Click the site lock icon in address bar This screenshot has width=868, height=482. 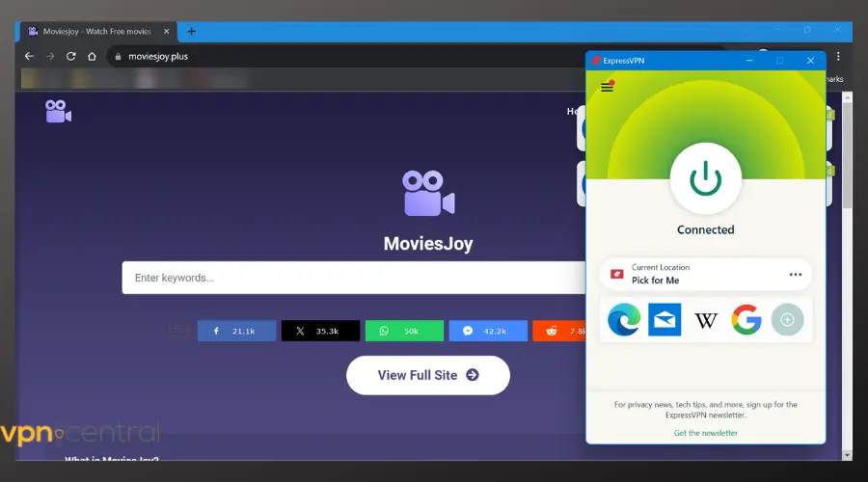click(x=118, y=57)
